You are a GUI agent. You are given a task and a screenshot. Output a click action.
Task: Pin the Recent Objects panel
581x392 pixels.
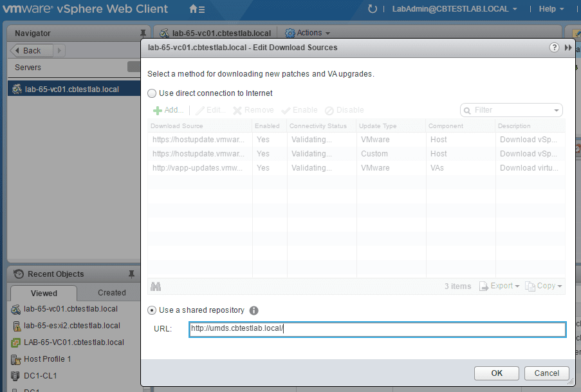click(131, 274)
